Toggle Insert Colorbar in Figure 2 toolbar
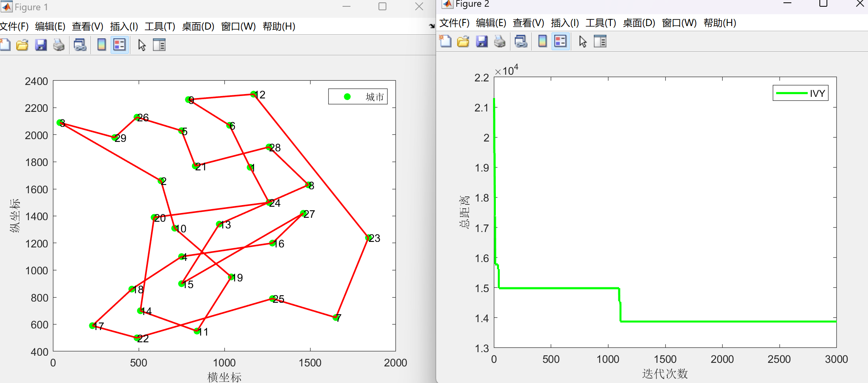This screenshot has height=383, width=868. pos(542,41)
